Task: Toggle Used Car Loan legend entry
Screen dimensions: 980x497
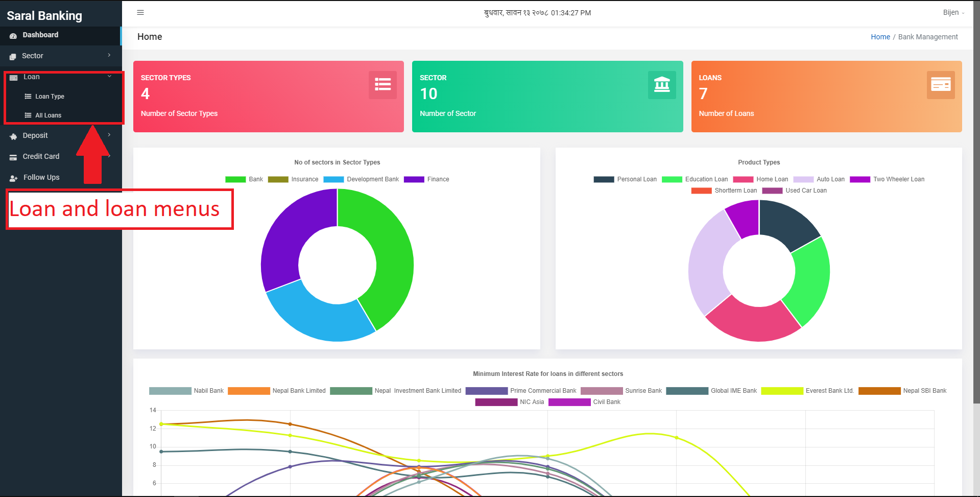Action: coord(794,191)
